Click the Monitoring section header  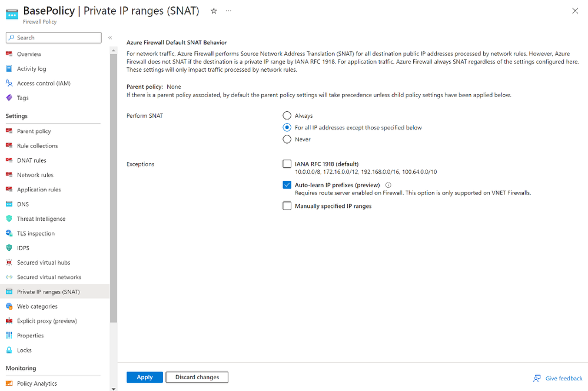[x=21, y=368]
